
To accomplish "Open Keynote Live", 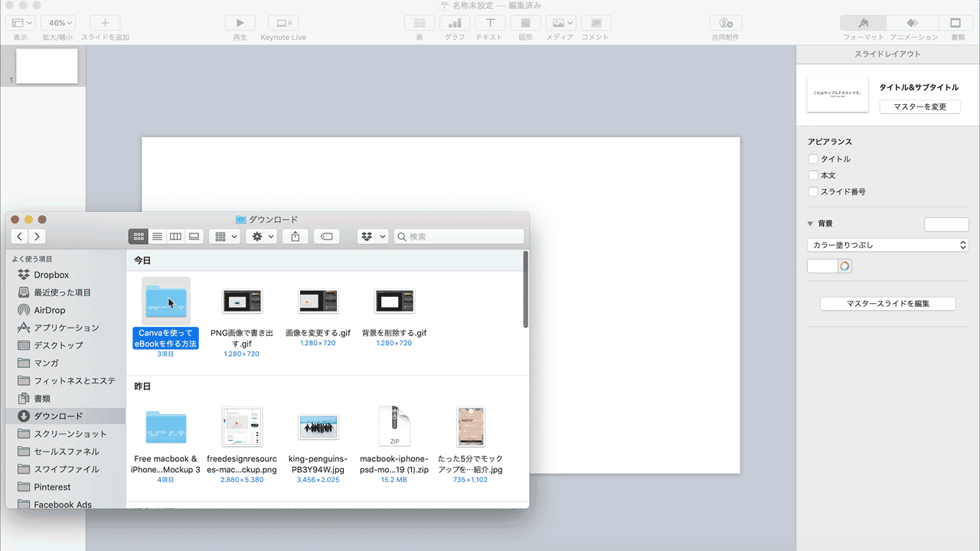I will (283, 22).
